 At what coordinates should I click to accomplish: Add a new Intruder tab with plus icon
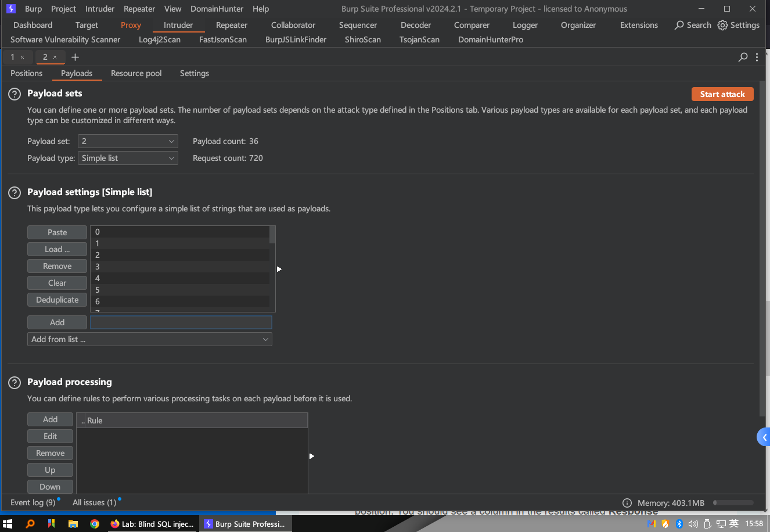pyautogui.click(x=75, y=57)
